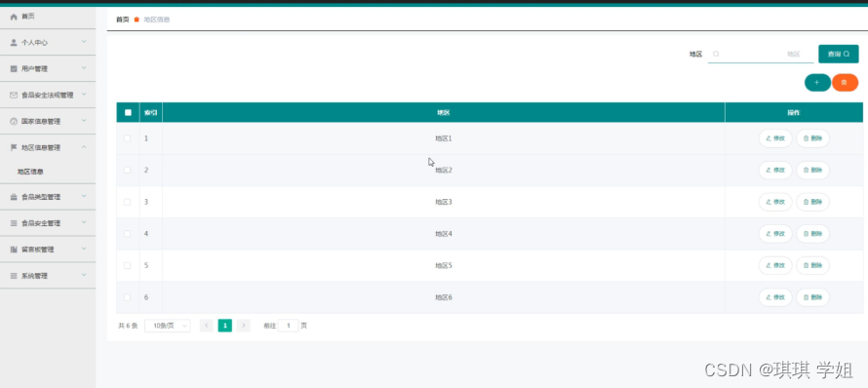Click the 地区6 table cell

[444, 297]
